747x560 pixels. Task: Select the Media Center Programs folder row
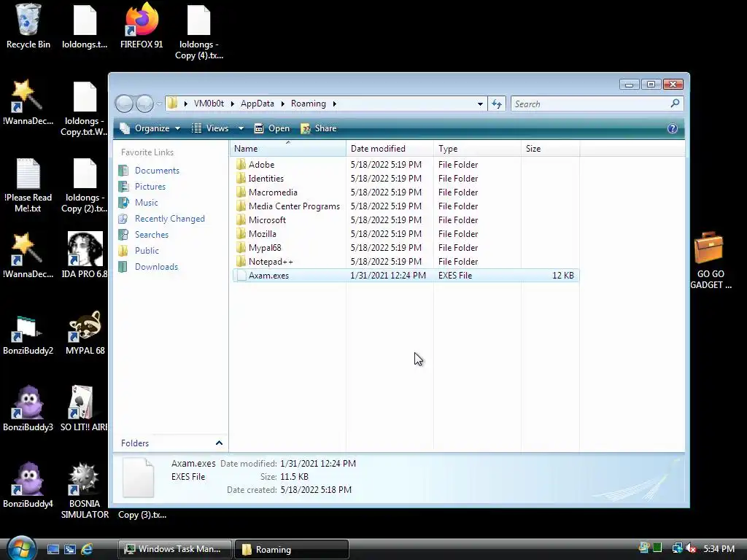click(406, 206)
